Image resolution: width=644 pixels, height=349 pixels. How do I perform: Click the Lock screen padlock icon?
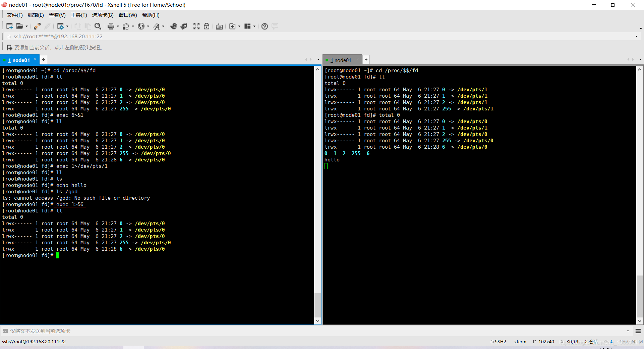207,26
